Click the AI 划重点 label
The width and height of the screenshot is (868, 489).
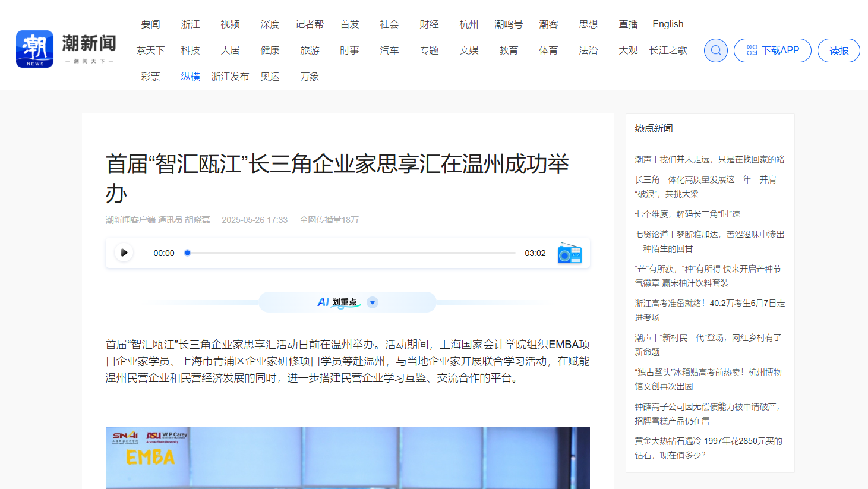[x=337, y=302]
